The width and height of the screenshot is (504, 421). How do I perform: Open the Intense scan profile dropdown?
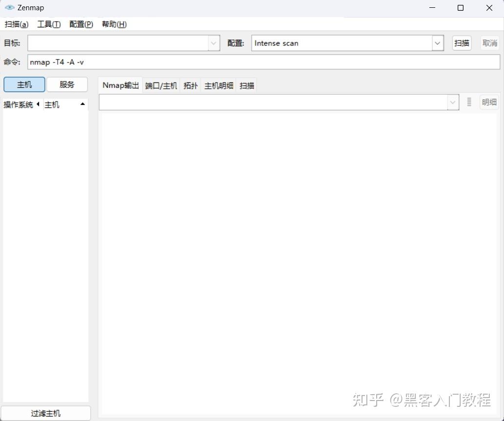tap(437, 43)
